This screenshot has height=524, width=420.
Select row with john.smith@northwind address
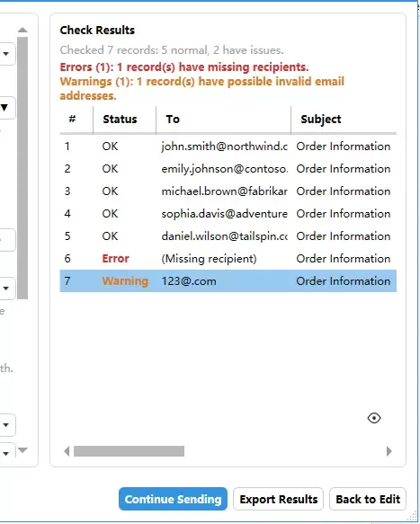click(228, 147)
